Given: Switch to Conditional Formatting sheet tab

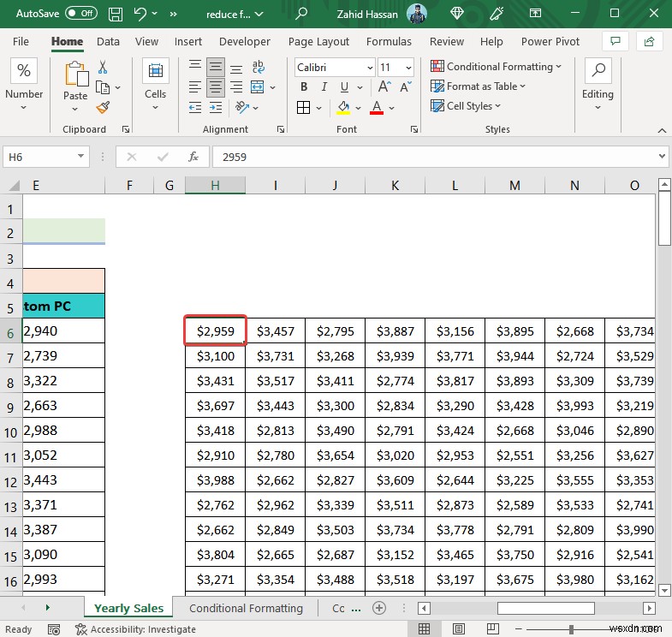Looking at the screenshot, I should pos(246,608).
